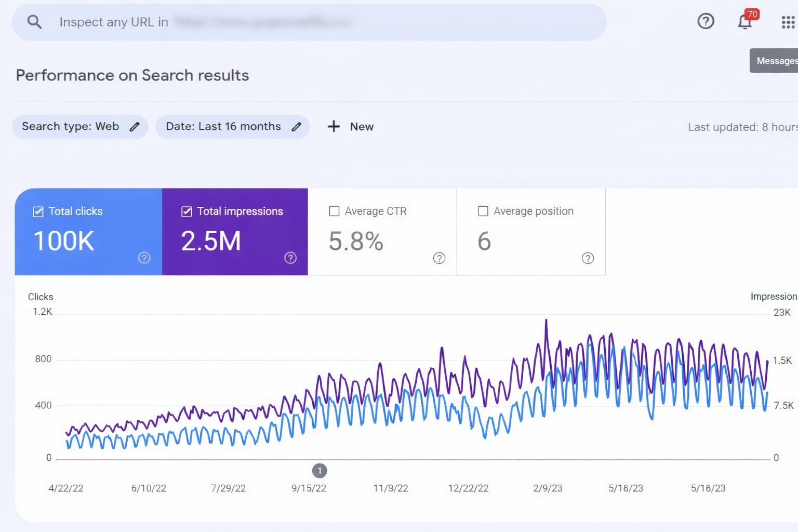
Task: Click pencil icon on Search type filter
Action: click(x=135, y=127)
